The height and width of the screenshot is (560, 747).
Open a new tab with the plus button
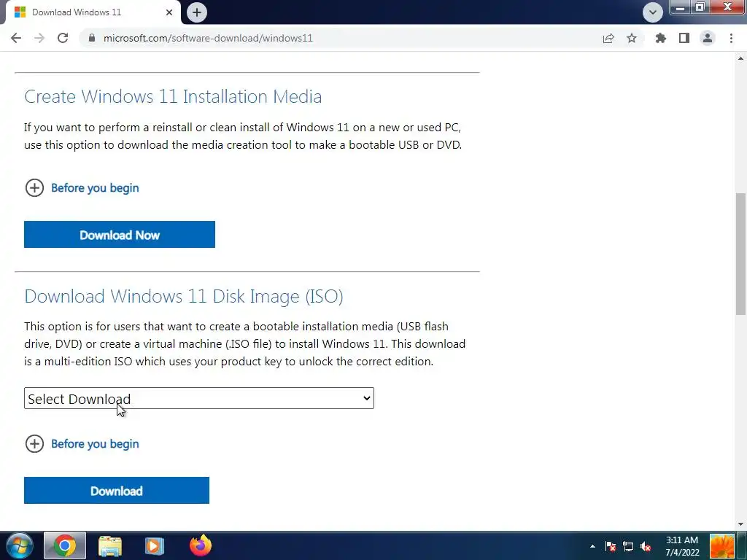[x=197, y=12]
